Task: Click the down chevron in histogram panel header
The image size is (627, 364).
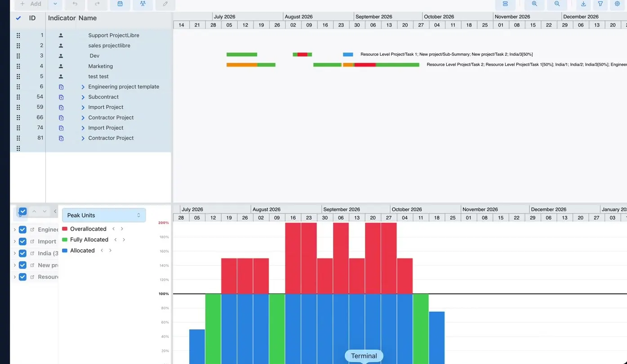Action: pyautogui.click(x=44, y=211)
